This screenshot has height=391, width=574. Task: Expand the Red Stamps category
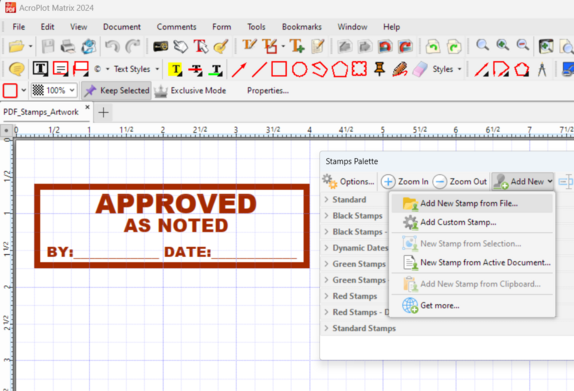[x=354, y=296]
